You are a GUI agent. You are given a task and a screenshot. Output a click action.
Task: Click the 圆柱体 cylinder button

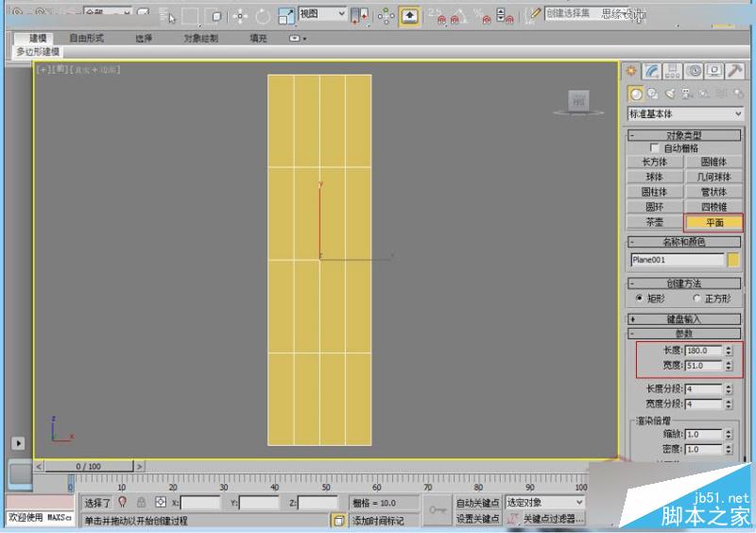pyautogui.click(x=655, y=192)
